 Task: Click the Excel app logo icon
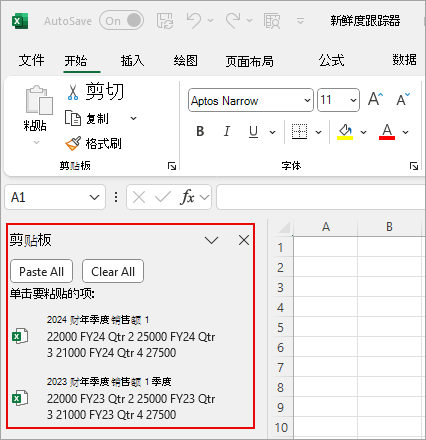(x=20, y=21)
